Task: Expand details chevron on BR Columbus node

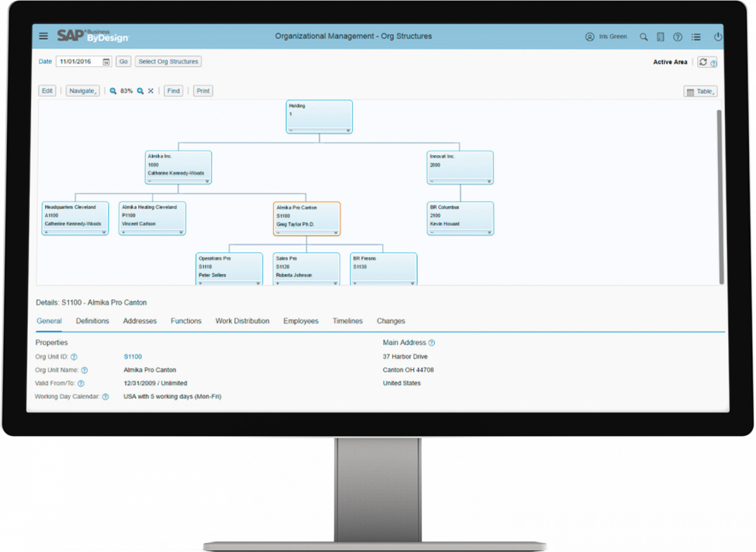Action: coord(489,232)
